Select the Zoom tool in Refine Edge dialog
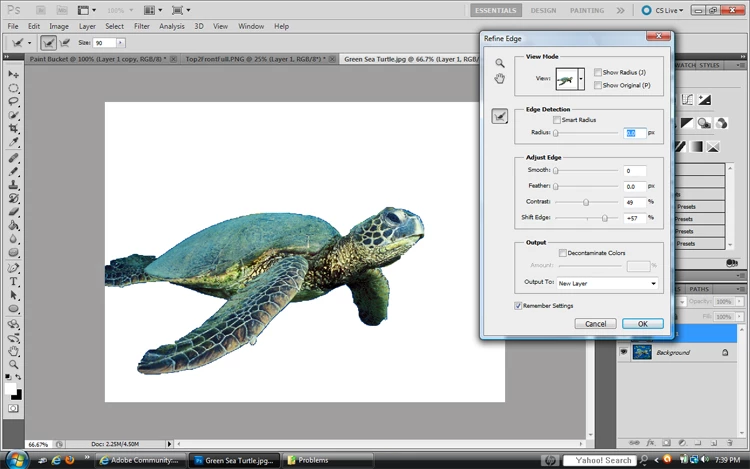Image resolution: width=750 pixels, height=469 pixels. [500, 63]
